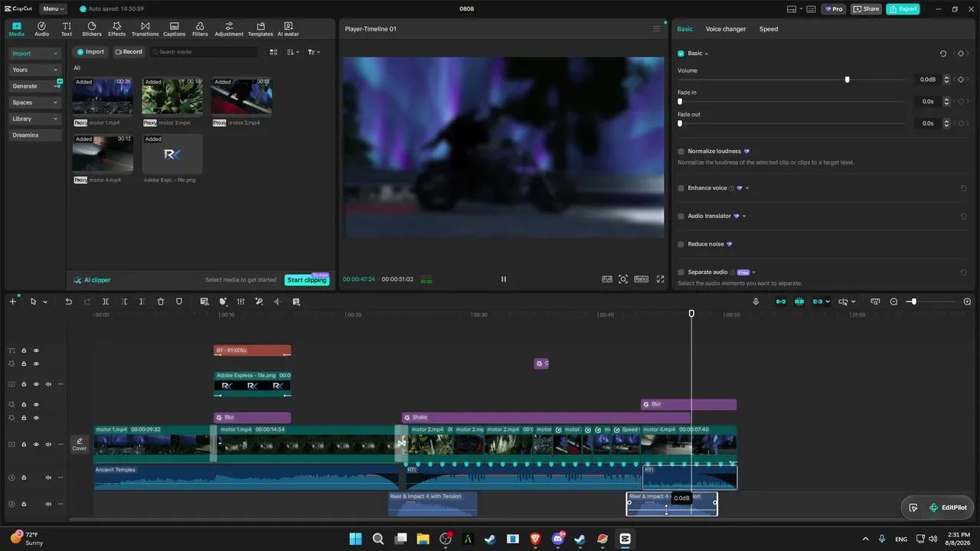Click the Discord icon in taskbar
Image resolution: width=980 pixels, height=551 pixels.
coord(557,539)
